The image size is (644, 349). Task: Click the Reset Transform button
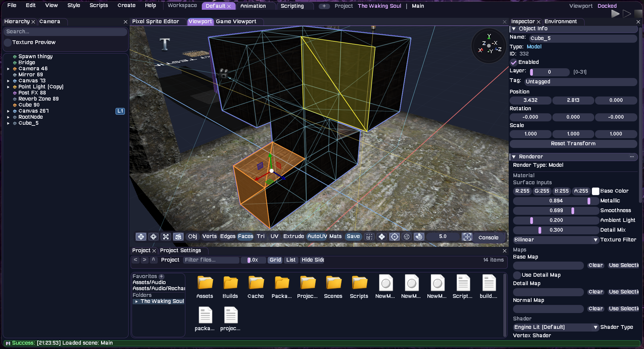pos(573,144)
